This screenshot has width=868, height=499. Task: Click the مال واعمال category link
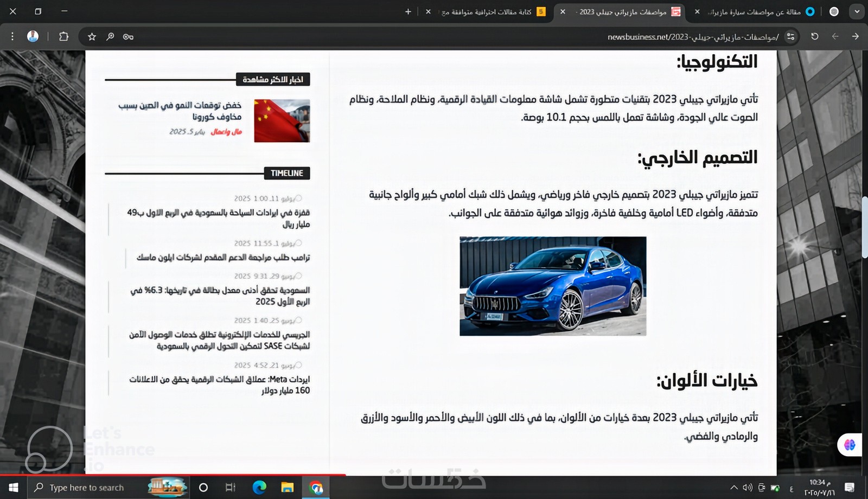(x=226, y=132)
